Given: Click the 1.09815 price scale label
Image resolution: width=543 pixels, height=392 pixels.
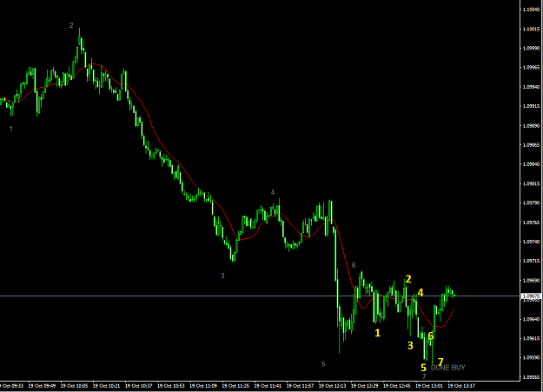Looking at the screenshot, I should click(x=532, y=183).
